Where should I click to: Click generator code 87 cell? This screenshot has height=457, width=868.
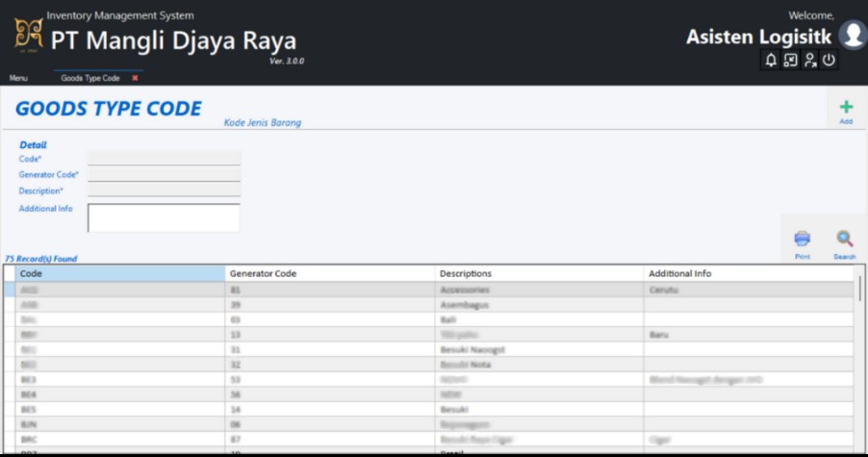point(330,440)
